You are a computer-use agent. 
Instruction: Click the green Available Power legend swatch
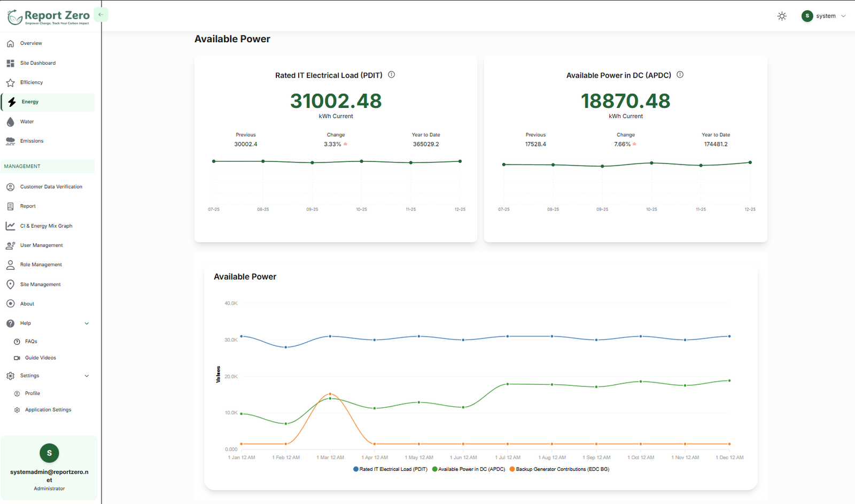pos(435,469)
